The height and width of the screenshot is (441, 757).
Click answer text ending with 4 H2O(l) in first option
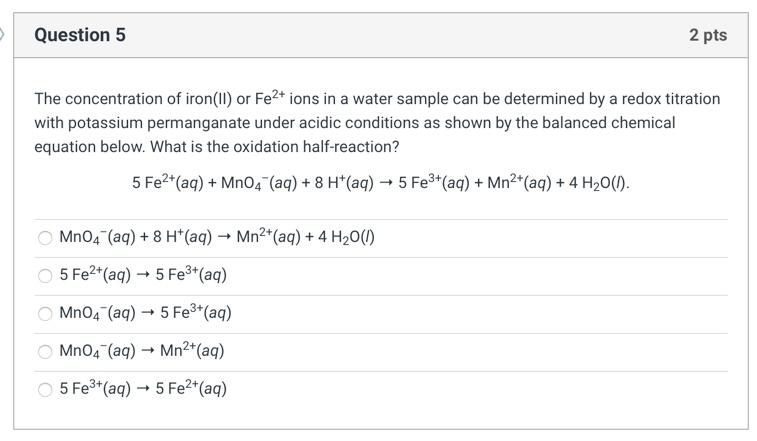tap(217, 237)
